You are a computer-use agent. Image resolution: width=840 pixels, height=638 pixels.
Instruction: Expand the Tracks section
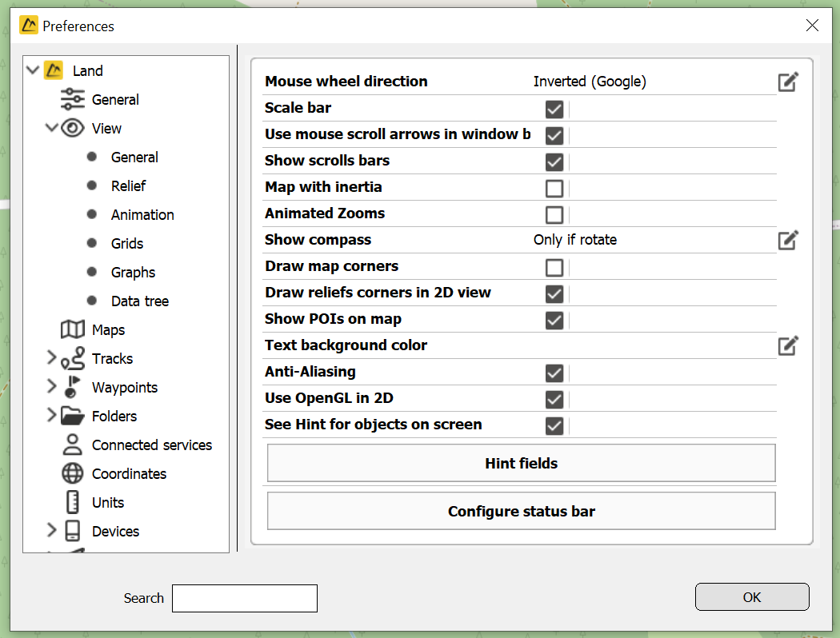point(51,358)
